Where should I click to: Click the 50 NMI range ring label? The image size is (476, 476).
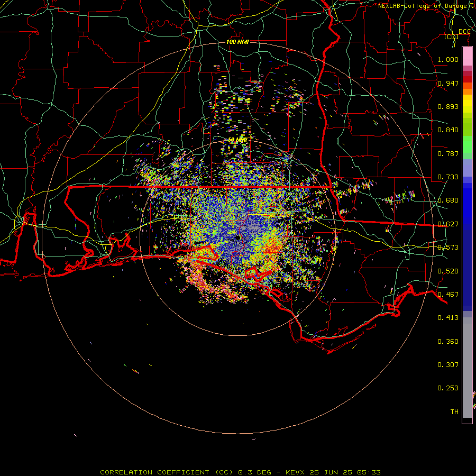click(237, 140)
